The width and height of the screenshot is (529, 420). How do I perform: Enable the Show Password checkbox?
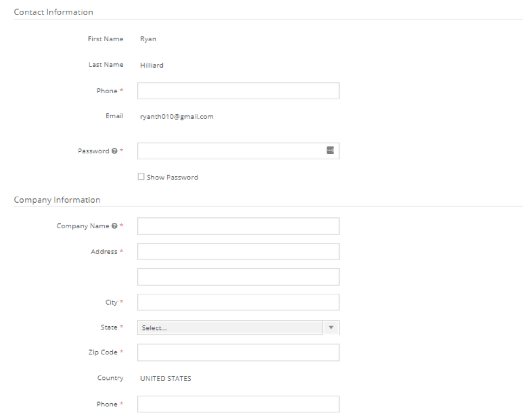pos(141,177)
